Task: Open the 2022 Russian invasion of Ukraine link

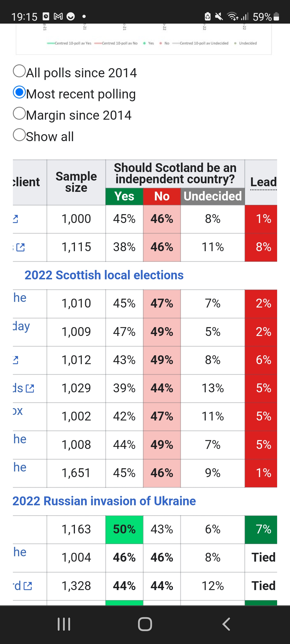Action: pos(104,501)
